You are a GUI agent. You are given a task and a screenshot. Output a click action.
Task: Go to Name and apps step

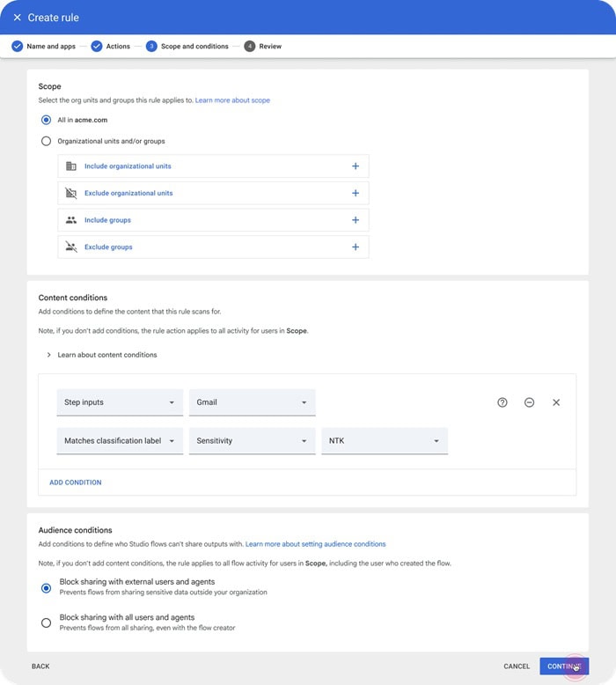click(51, 47)
